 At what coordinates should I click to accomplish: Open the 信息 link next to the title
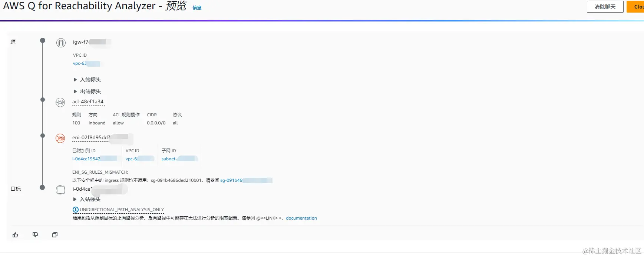click(197, 7)
